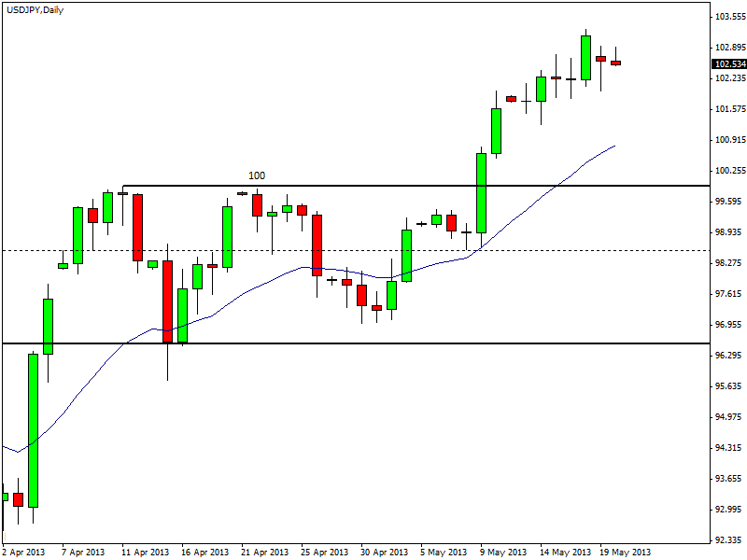
Task: Click the tall green candle at chart's far left
Action: (33, 429)
